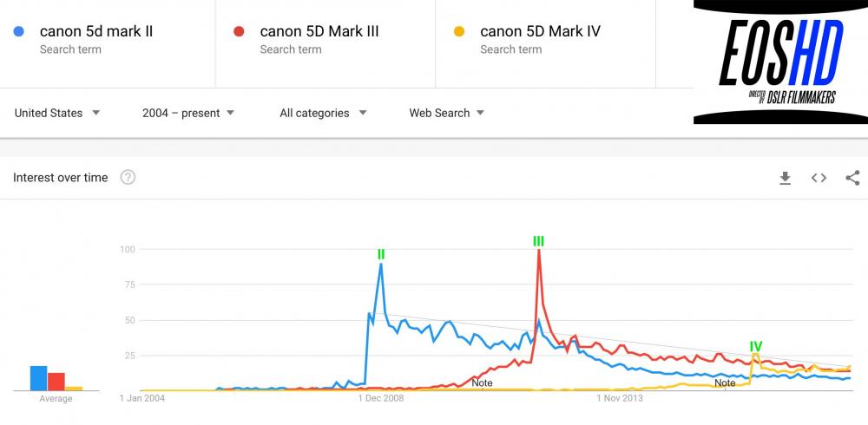Expand the United States region dropdown
Image resolution: width=868 pixels, height=425 pixels.
coord(57,113)
